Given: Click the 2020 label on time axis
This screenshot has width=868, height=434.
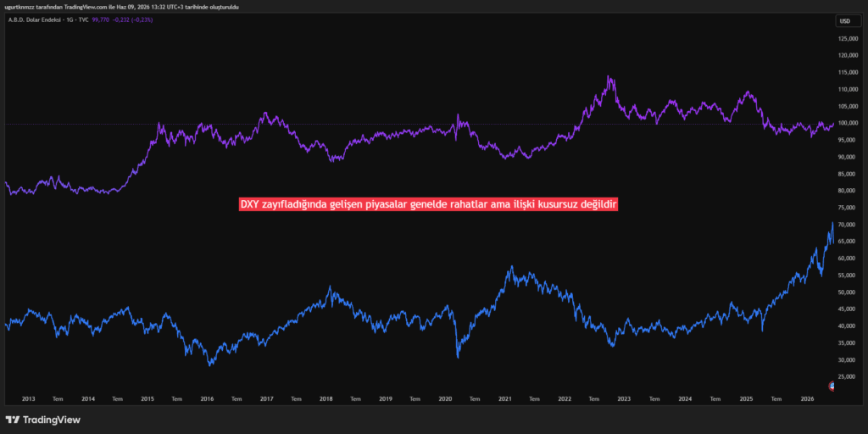Looking at the screenshot, I should click(445, 398).
